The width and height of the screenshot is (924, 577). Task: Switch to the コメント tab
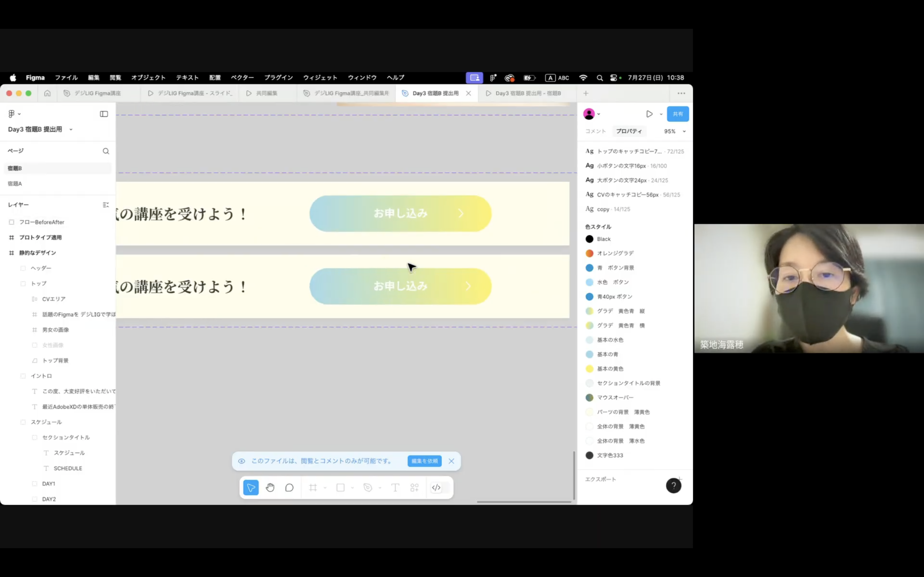[595, 131]
